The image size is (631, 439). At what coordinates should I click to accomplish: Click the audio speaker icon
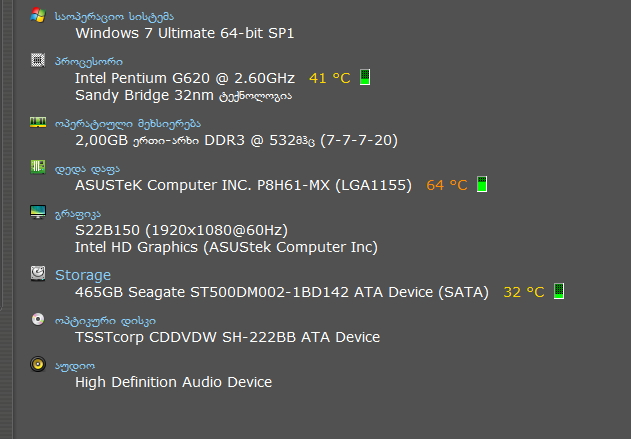38,365
